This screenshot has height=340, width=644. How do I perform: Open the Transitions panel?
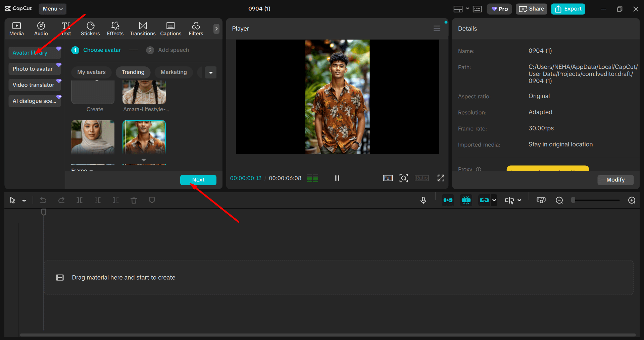point(143,29)
